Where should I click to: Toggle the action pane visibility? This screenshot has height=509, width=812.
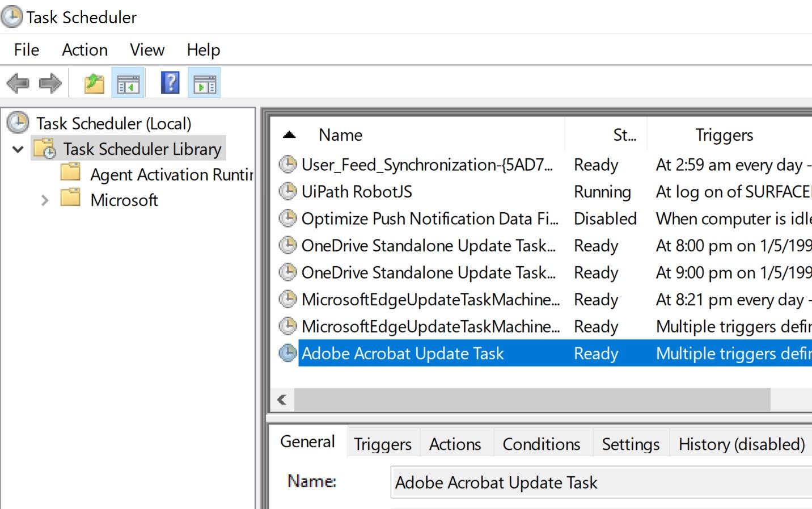(x=205, y=82)
